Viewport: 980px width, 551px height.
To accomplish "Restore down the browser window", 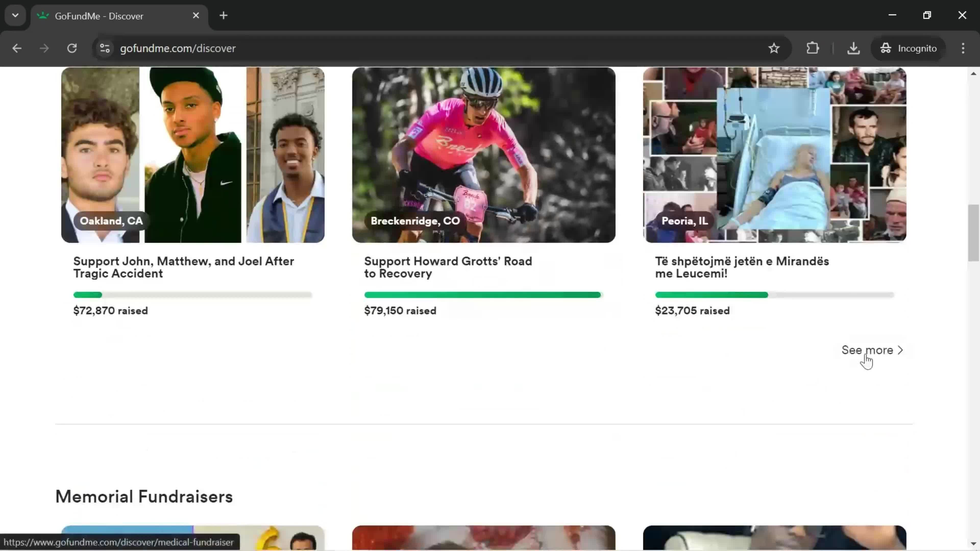I will click(927, 15).
